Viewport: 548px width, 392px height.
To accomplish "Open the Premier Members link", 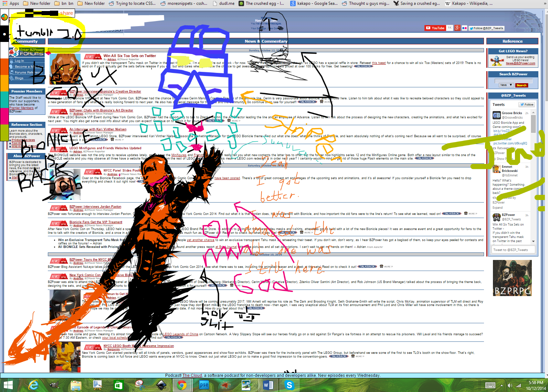I will point(21,108).
